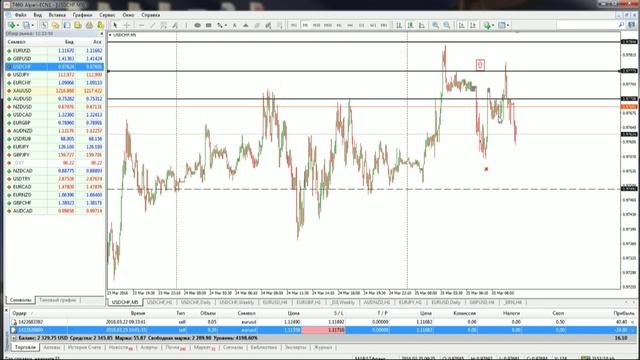
Task: Toggle the Data Window toolbar icon
Action: point(55,25)
